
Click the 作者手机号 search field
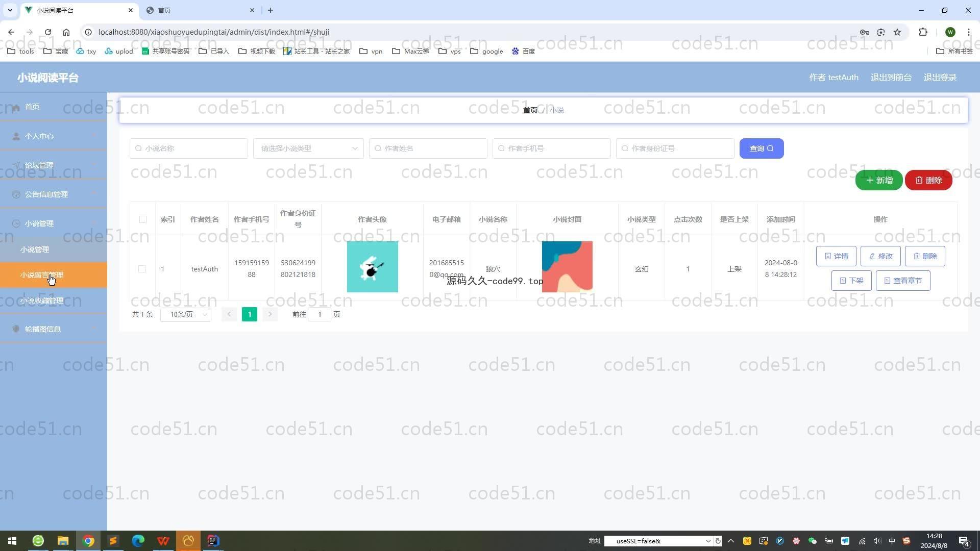pyautogui.click(x=551, y=148)
